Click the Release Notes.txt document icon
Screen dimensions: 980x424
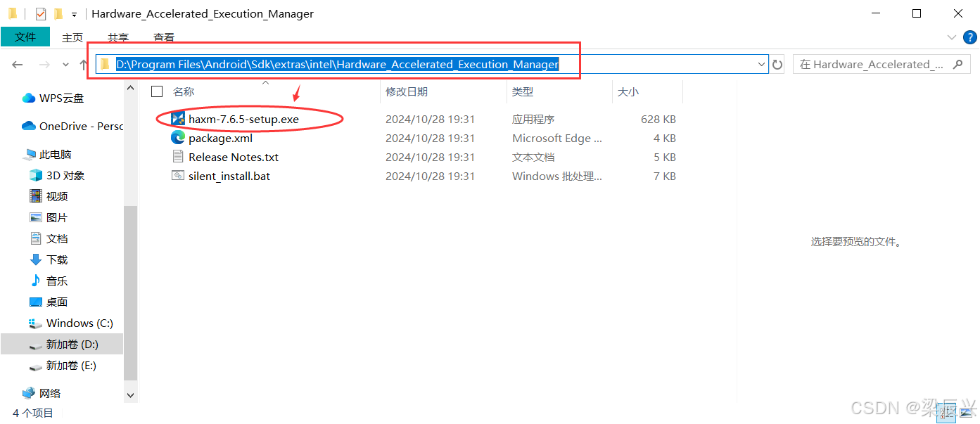tap(178, 157)
